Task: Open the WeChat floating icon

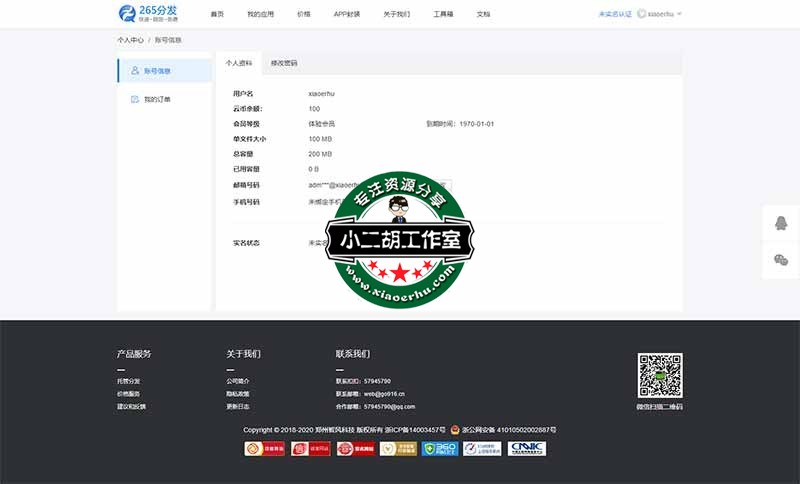Action: pyautogui.click(x=781, y=260)
